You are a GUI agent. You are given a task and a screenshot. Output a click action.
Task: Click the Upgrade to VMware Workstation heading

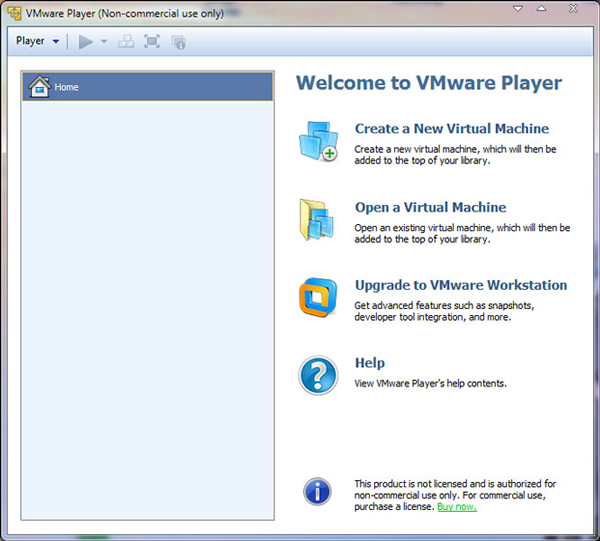pyautogui.click(x=461, y=285)
